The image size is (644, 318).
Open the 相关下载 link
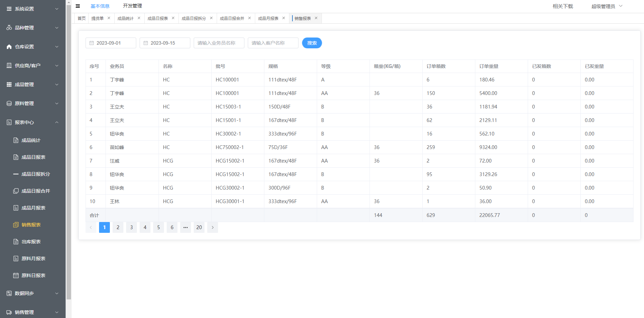[563, 6]
